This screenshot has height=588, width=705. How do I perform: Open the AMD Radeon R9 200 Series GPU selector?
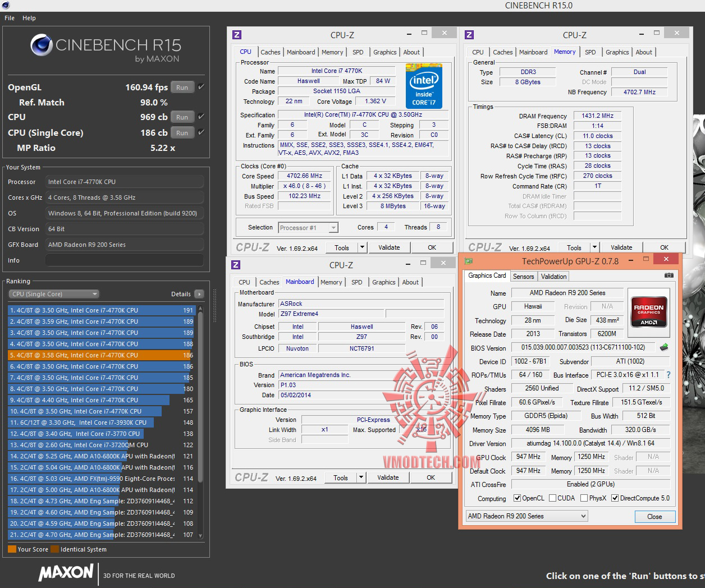527,516
